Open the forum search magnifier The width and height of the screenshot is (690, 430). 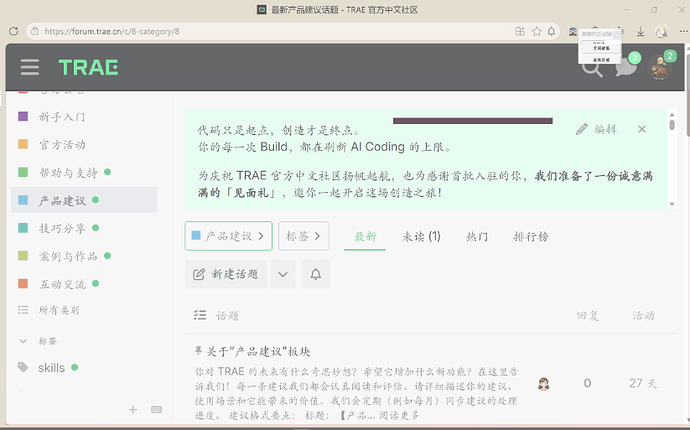tap(592, 68)
